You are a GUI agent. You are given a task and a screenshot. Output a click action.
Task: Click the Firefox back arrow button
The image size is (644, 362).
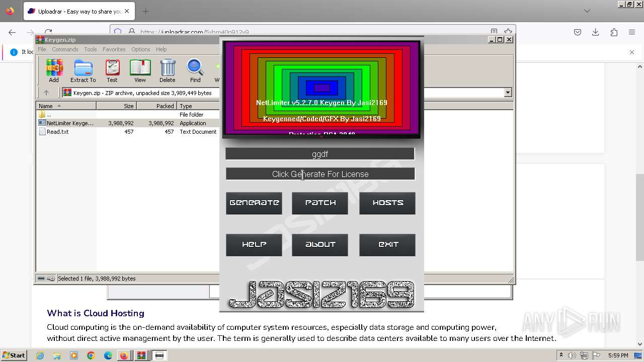coord(12,32)
